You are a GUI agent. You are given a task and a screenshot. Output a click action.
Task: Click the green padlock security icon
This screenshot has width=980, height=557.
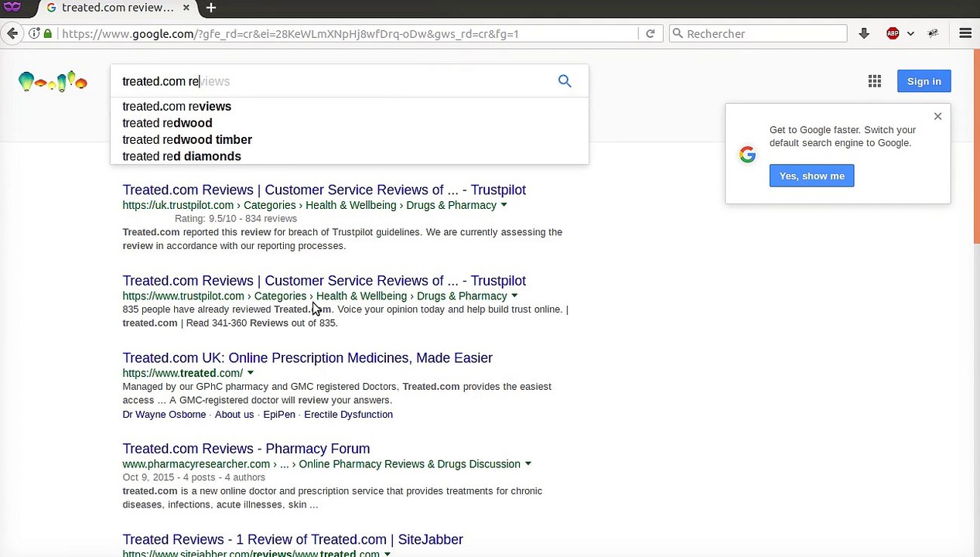pos(48,33)
